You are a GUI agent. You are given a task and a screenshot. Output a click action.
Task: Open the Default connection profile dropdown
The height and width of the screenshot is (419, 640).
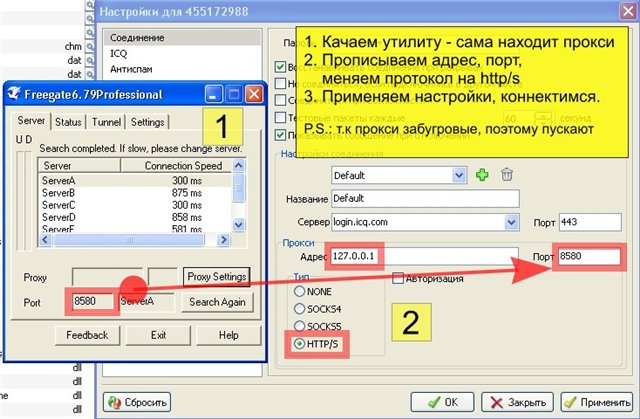[x=459, y=175]
